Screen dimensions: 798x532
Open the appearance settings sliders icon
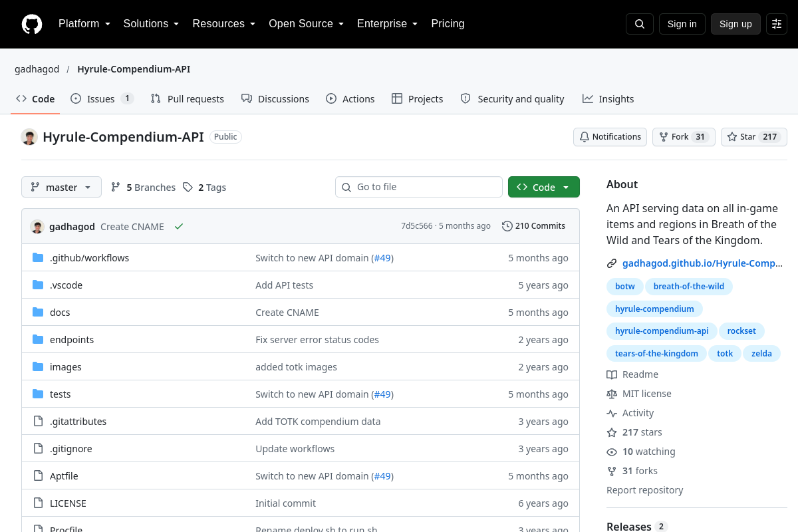coord(777,24)
